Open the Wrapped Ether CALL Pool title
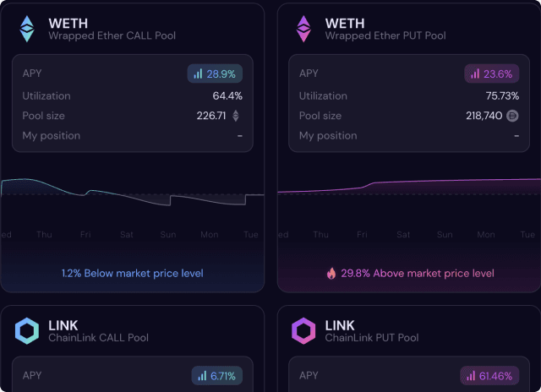Viewport: 541px width, 392px height. tap(112, 35)
